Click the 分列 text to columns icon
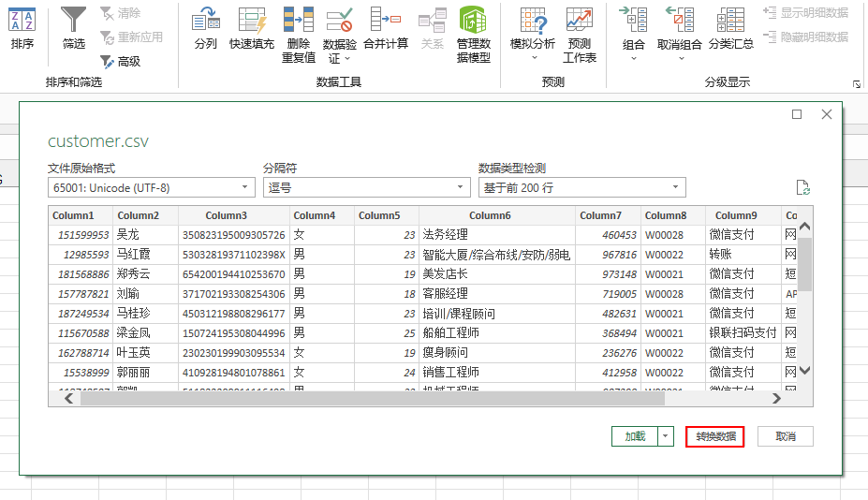This screenshot has width=868, height=500. tap(206, 20)
